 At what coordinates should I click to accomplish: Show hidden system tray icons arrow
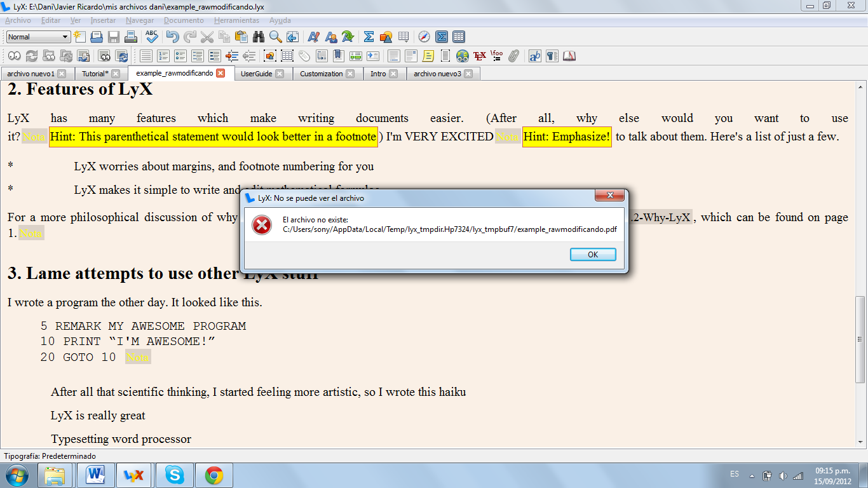click(752, 475)
